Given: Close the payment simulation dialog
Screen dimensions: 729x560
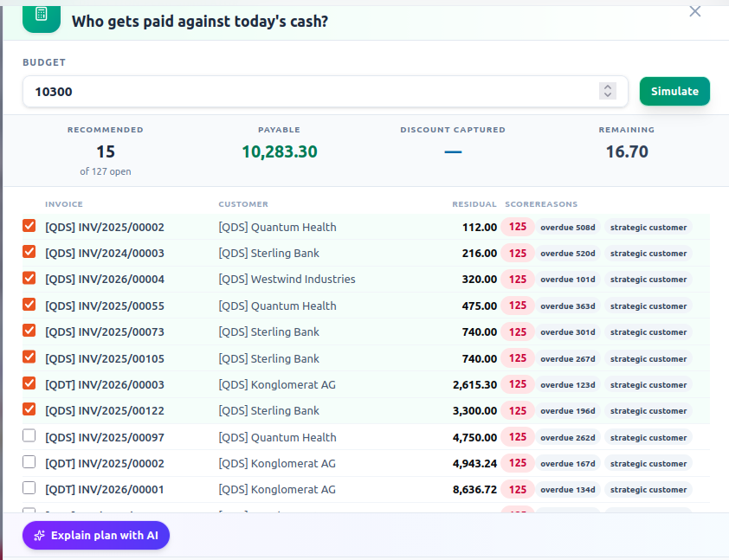Looking at the screenshot, I should point(694,11).
